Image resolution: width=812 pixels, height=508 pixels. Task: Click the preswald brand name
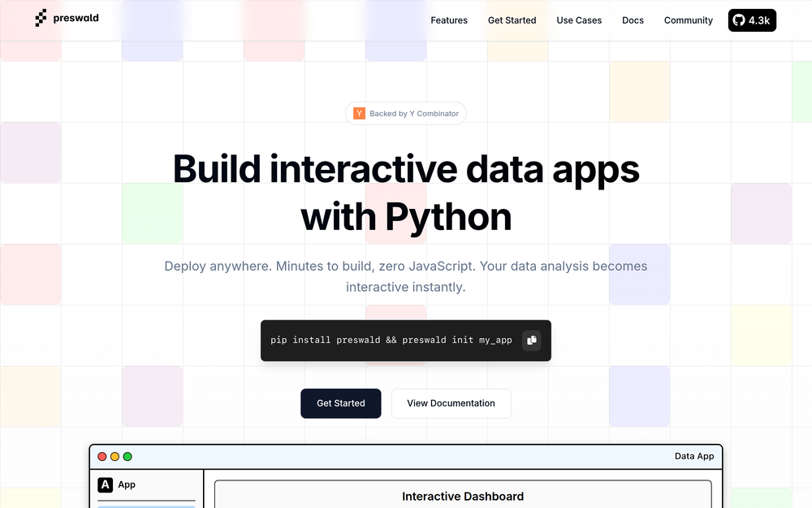coord(76,18)
